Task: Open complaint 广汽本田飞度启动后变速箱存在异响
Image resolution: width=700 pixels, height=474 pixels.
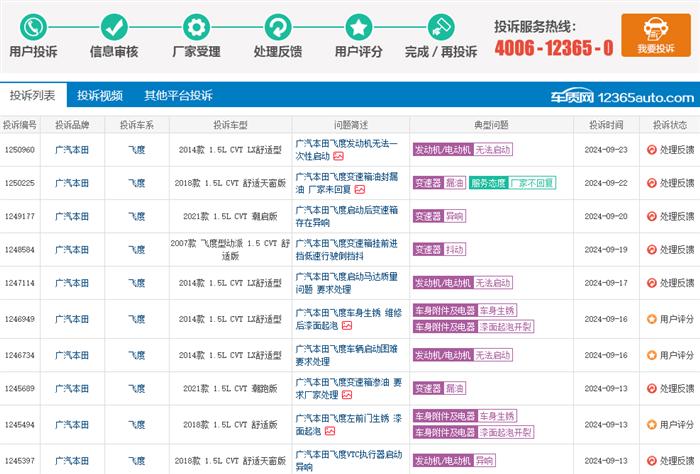Action: tap(346, 216)
